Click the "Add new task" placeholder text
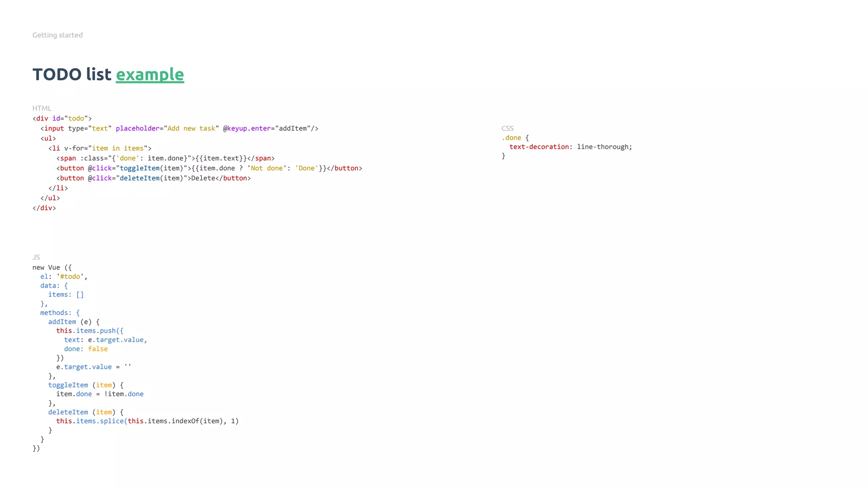 (x=191, y=128)
